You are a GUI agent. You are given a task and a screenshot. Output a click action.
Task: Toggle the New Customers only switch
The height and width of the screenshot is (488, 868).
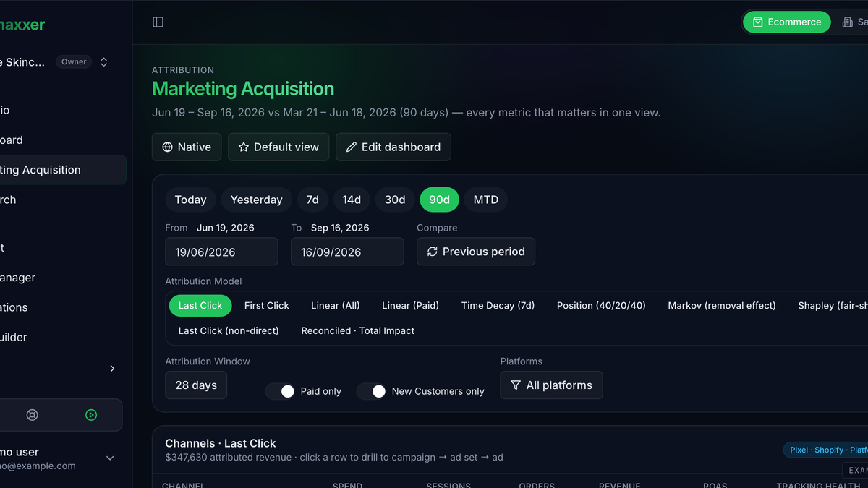click(373, 391)
